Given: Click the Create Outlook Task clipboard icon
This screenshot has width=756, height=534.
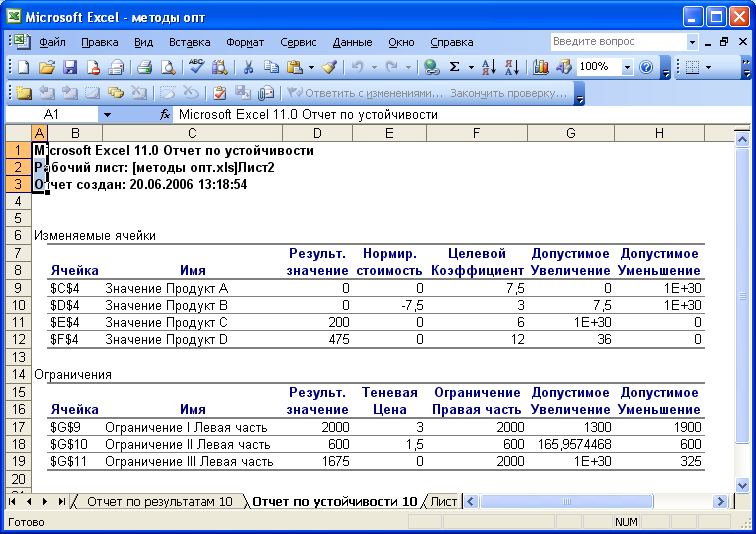Looking at the screenshot, I should (219, 93).
